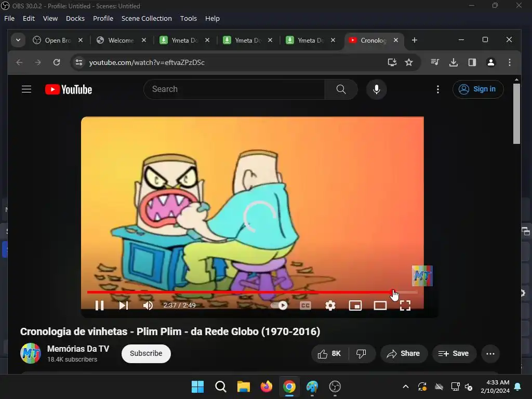The image size is (532, 399).
Task: Open Firefox from taskbar
Action: pos(267,387)
